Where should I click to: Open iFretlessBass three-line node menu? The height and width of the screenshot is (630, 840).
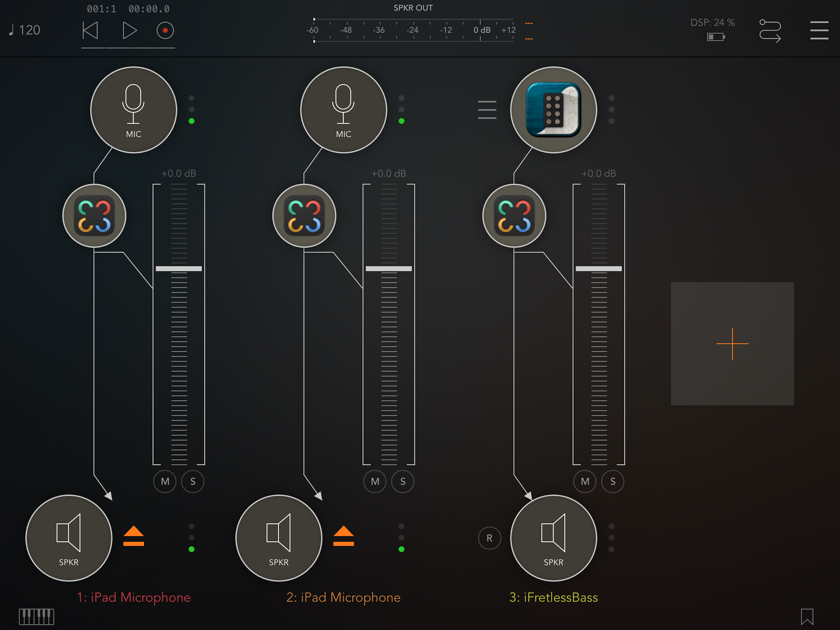click(487, 110)
